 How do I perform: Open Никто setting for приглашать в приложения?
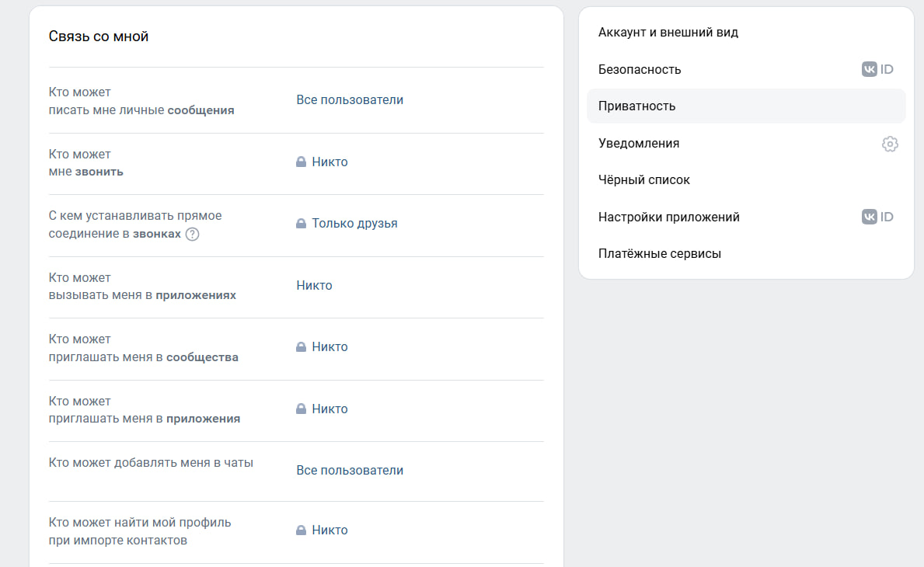pyautogui.click(x=330, y=409)
